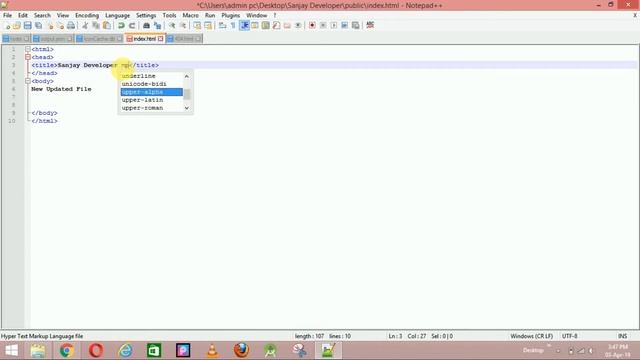Screen dimensions: 640x360
Task: Click the Close All toolbar icon
Action: pyautogui.click(x=60, y=26)
